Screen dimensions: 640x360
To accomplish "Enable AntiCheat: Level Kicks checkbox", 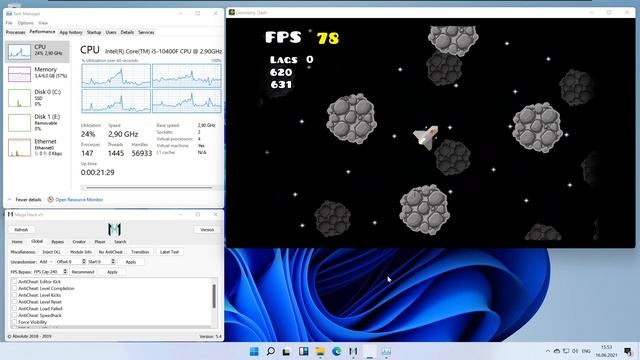I will 14,295.
